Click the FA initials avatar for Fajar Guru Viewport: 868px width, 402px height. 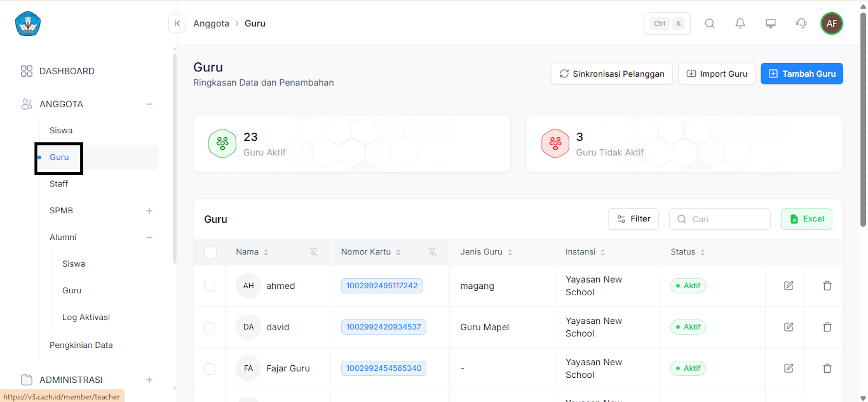[x=248, y=368]
